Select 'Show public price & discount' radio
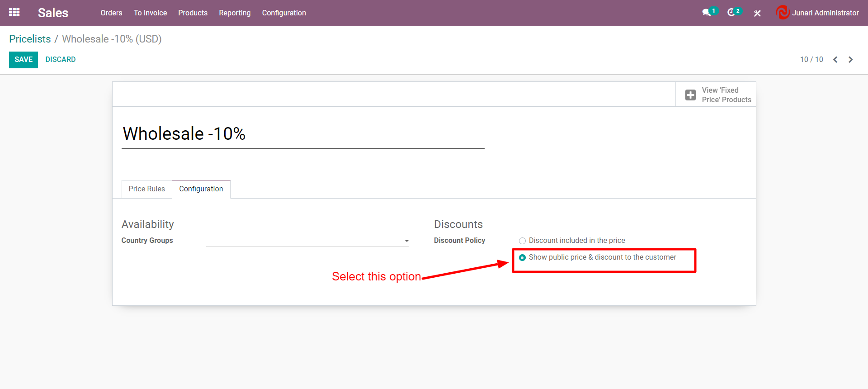The height and width of the screenshot is (389, 868). (x=523, y=257)
